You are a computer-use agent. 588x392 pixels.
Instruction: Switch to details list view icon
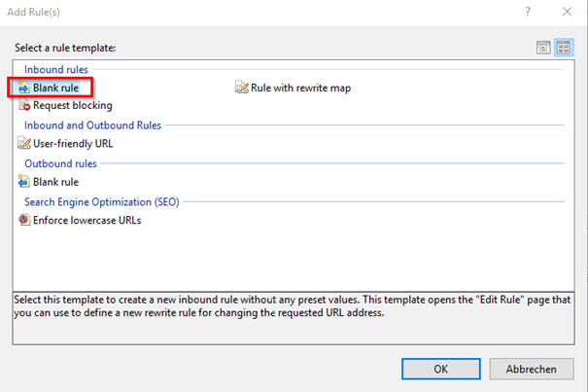[x=543, y=47]
